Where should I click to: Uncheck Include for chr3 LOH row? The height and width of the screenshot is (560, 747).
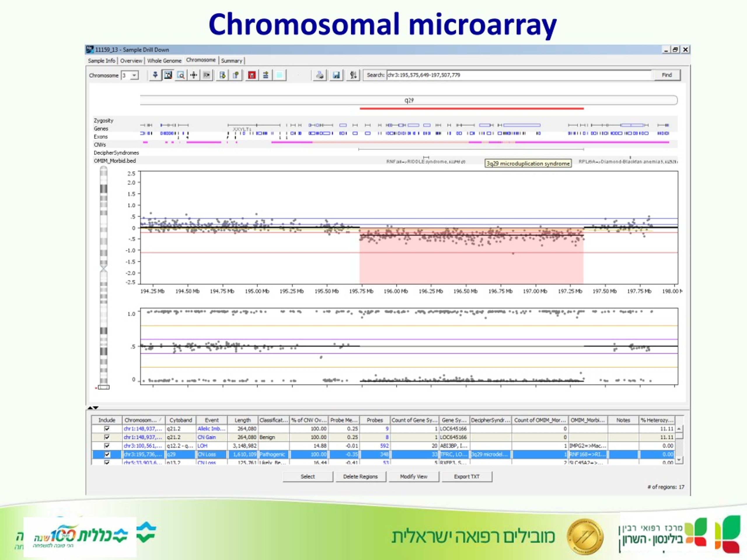pos(107,446)
